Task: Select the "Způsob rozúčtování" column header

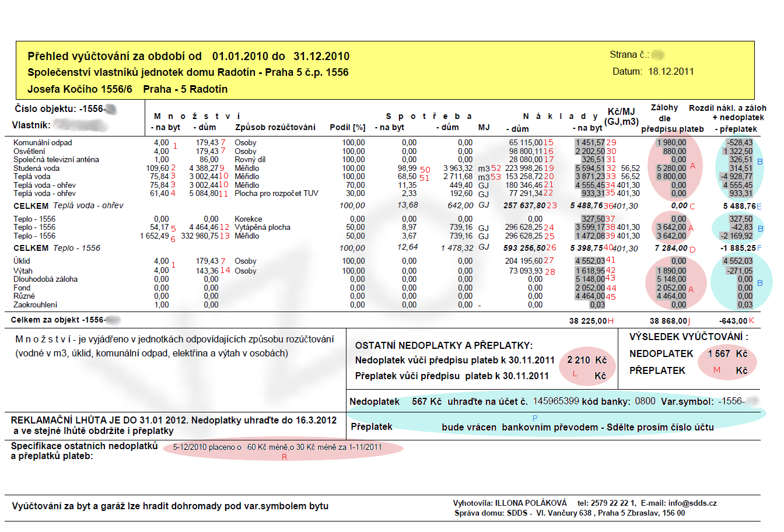Action: (275, 127)
